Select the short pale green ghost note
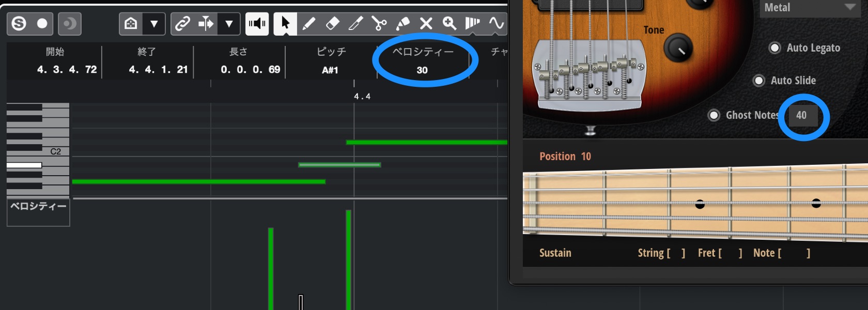 (x=339, y=165)
